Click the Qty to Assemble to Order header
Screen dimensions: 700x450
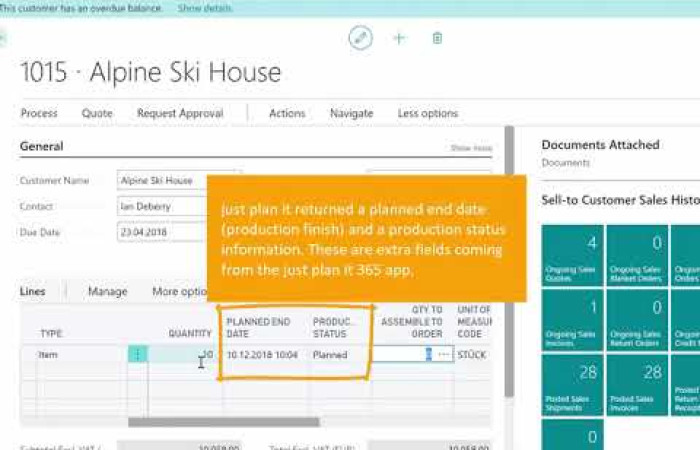412,321
